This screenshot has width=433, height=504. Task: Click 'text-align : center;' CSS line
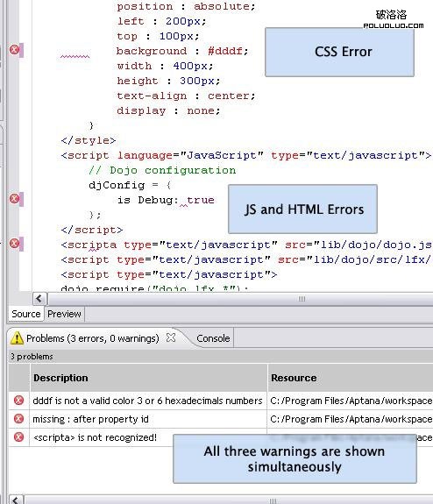[x=186, y=96]
